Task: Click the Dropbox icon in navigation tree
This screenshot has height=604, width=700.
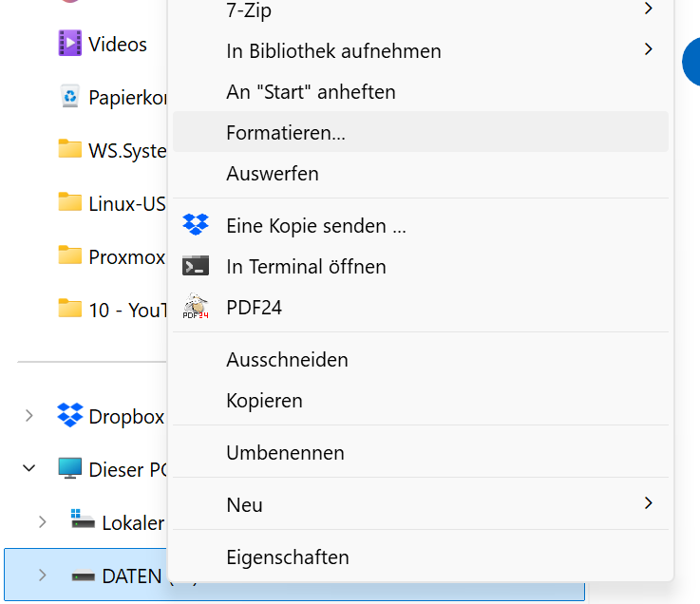Action: point(69,416)
